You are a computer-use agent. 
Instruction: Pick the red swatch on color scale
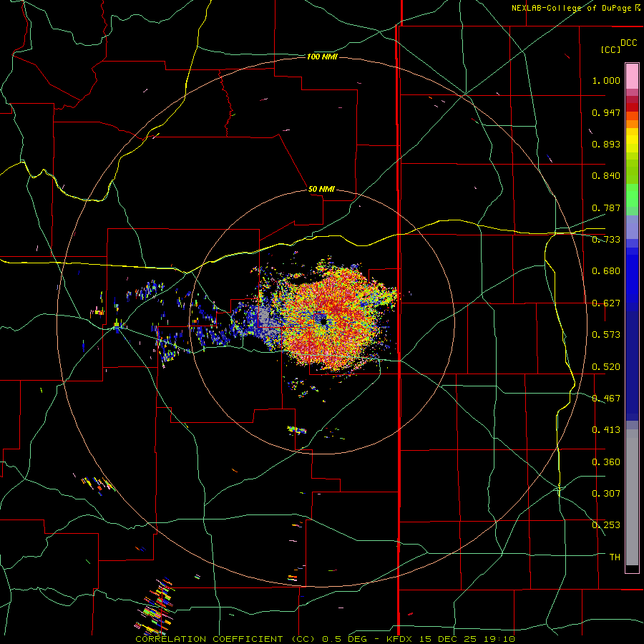tap(632, 107)
